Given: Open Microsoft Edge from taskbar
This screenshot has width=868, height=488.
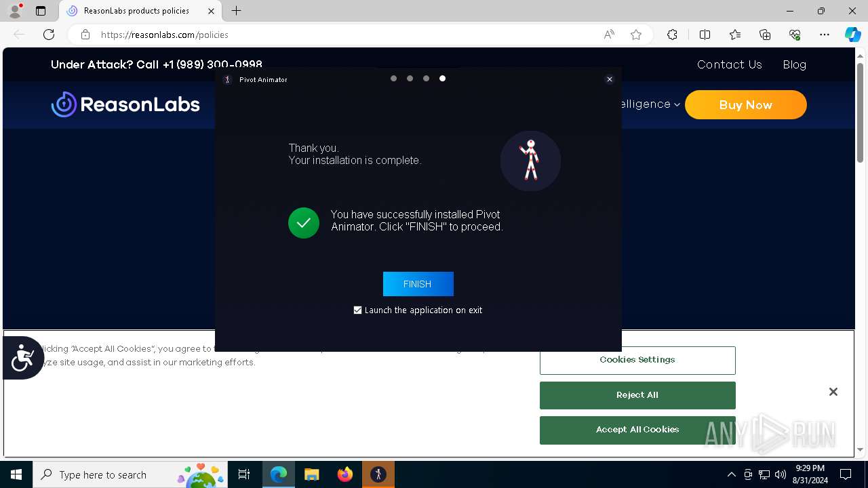Looking at the screenshot, I should pos(279,474).
